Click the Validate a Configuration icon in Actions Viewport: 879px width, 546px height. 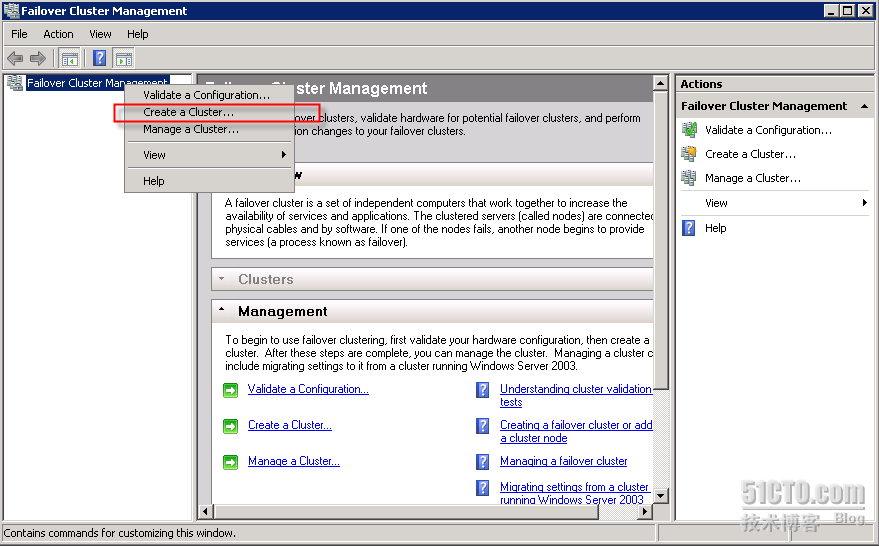(x=689, y=130)
